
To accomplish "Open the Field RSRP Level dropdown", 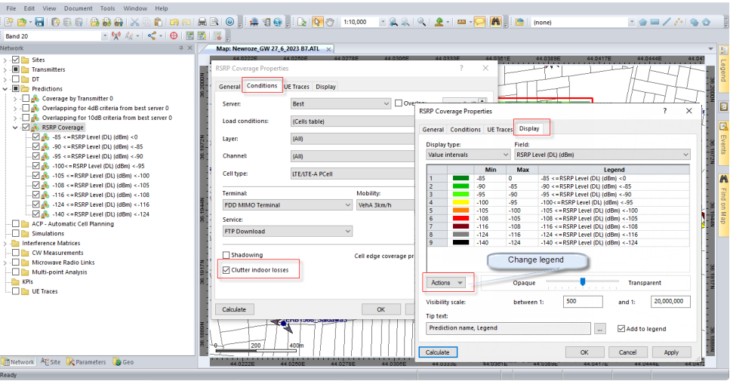I will (602, 155).
